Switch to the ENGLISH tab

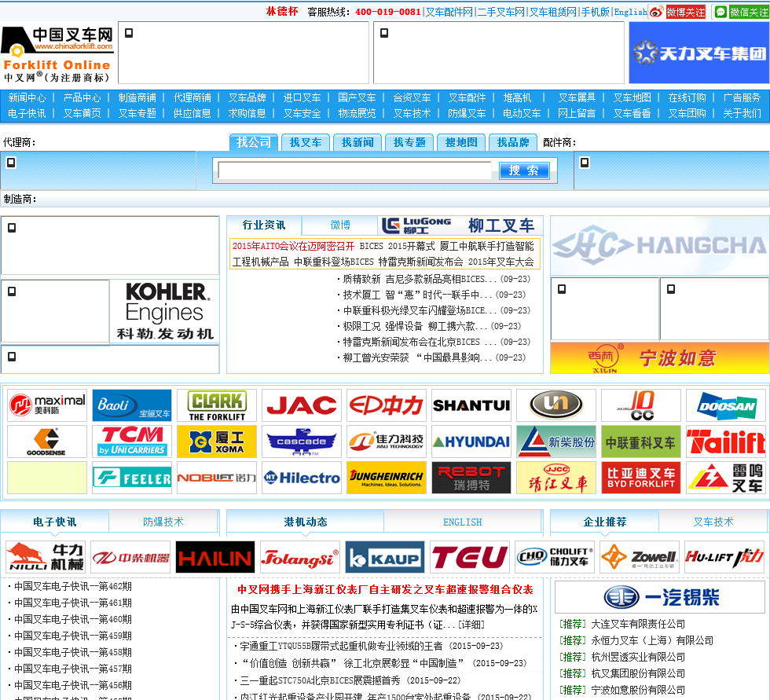coord(462,522)
